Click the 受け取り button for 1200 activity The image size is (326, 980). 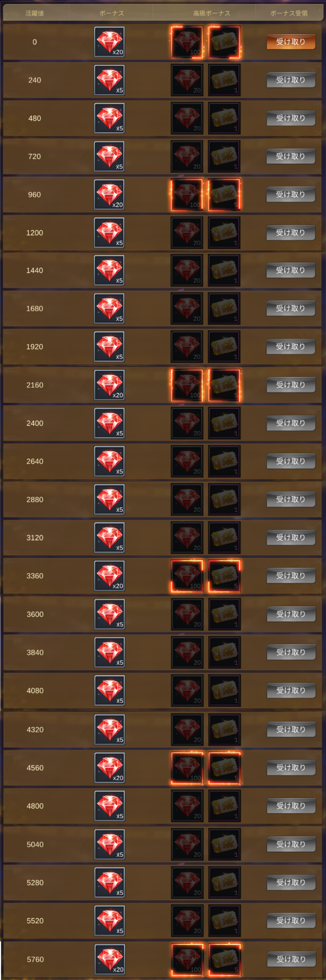click(x=291, y=232)
